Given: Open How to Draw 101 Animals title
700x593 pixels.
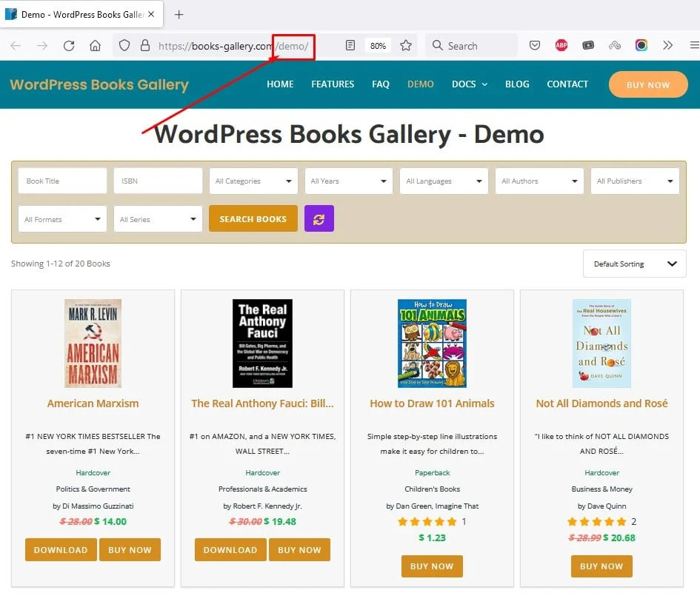Looking at the screenshot, I should click(x=432, y=403).
